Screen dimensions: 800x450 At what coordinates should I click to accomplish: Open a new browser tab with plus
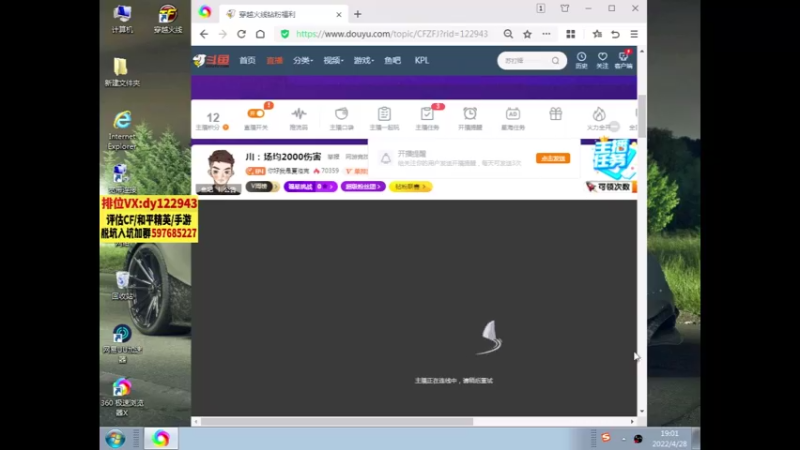pyautogui.click(x=358, y=14)
